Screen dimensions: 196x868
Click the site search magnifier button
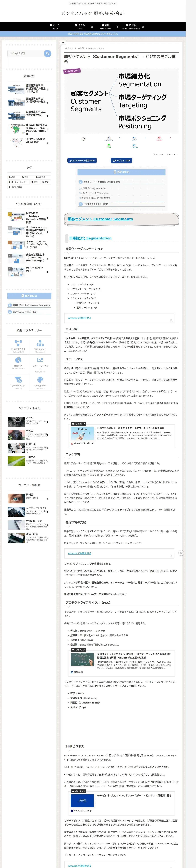click(x=47, y=53)
